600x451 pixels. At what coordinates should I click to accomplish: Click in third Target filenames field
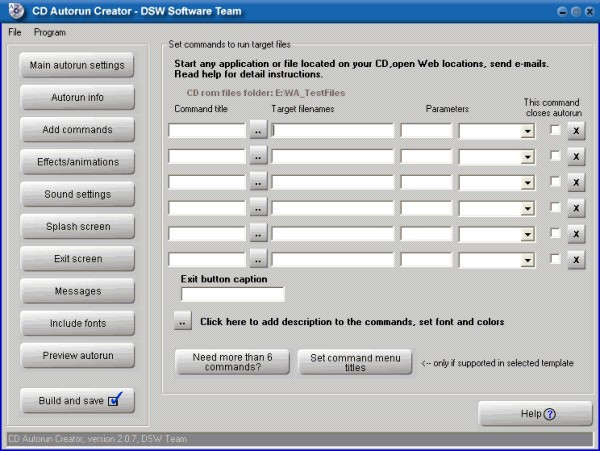pos(333,182)
